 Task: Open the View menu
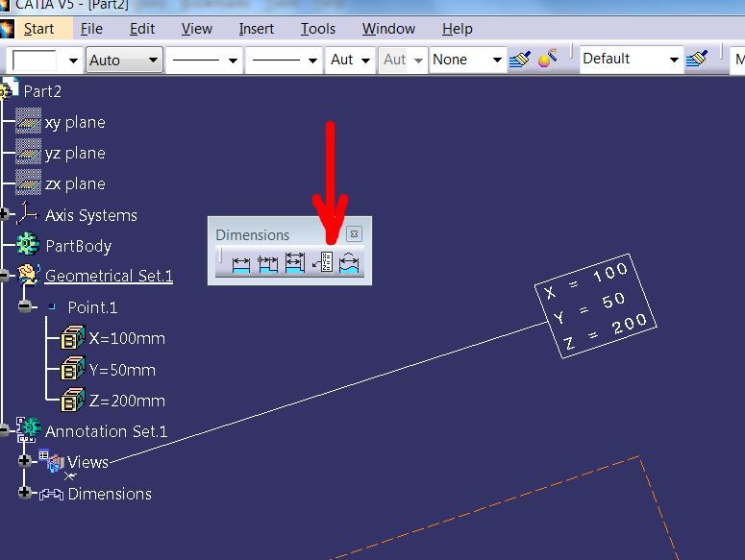pos(196,29)
